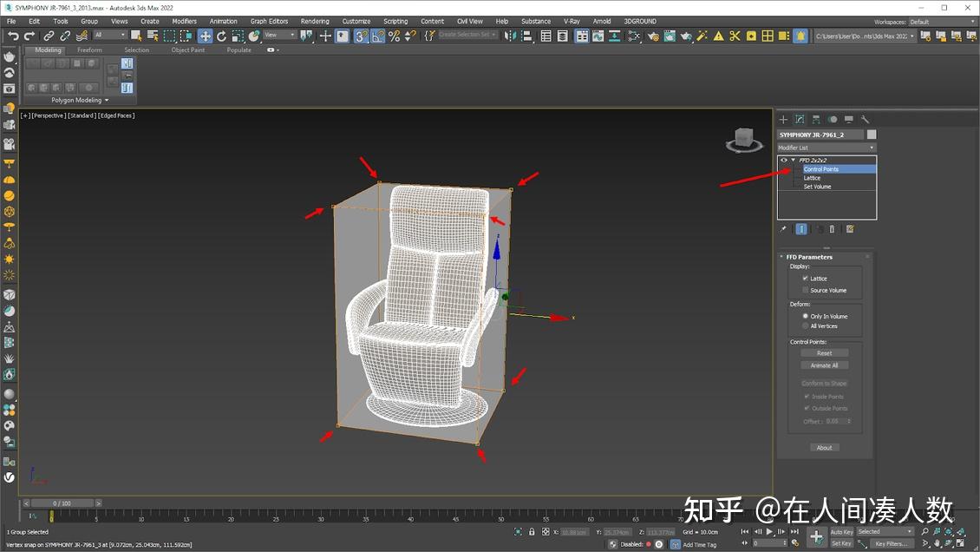Click the Animate All button

click(x=824, y=365)
